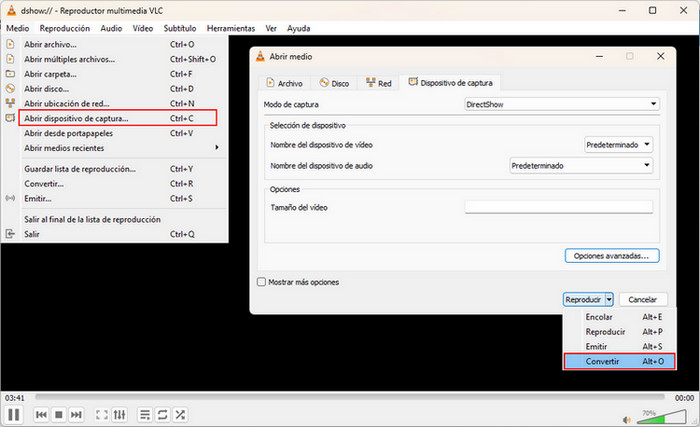Image resolution: width=700 pixels, height=427 pixels.
Task: Open the Reproducción menu
Action: click(65, 28)
